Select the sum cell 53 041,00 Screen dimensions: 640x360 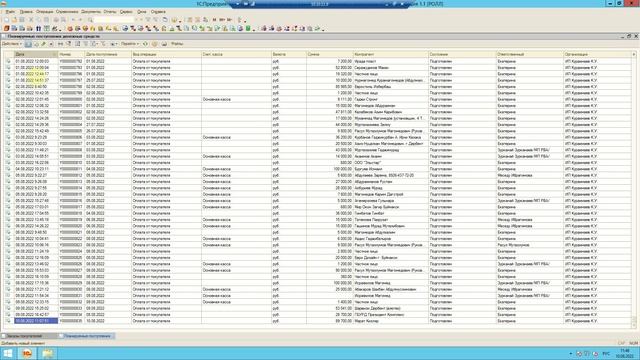pyautogui.click(x=330, y=308)
